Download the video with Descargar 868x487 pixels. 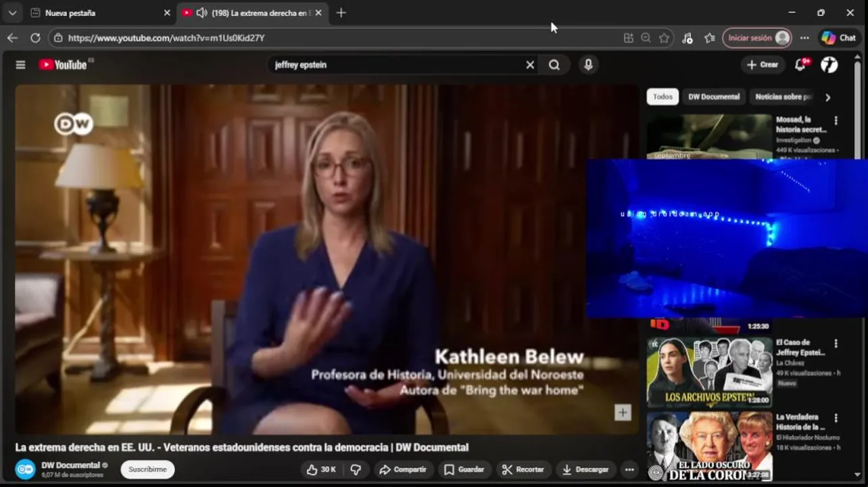pos(585,469)
